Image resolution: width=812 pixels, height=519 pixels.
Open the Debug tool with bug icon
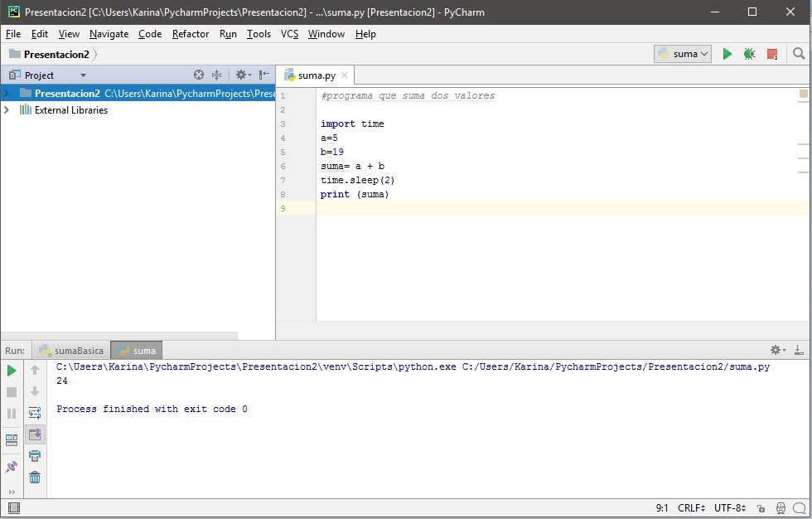click(749, 53)
